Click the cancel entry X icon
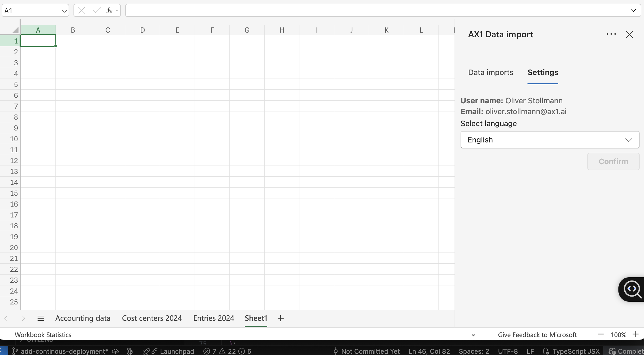The image size is (644, 355). click(x=81, y=11)
